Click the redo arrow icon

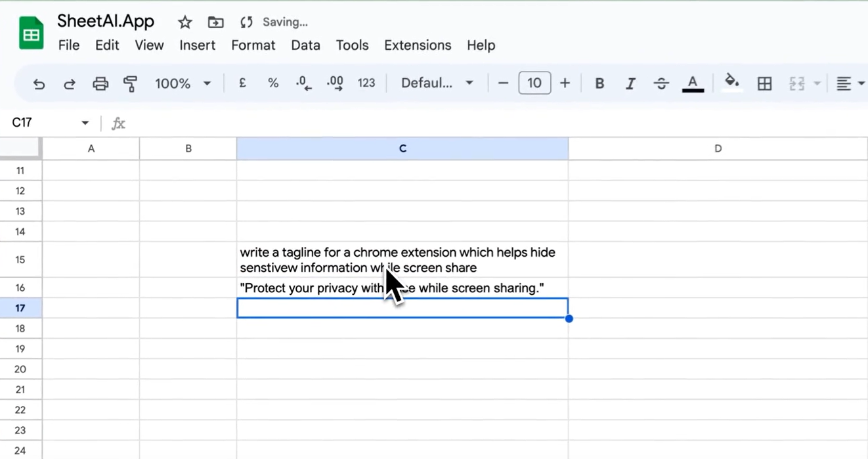point(70,83)
